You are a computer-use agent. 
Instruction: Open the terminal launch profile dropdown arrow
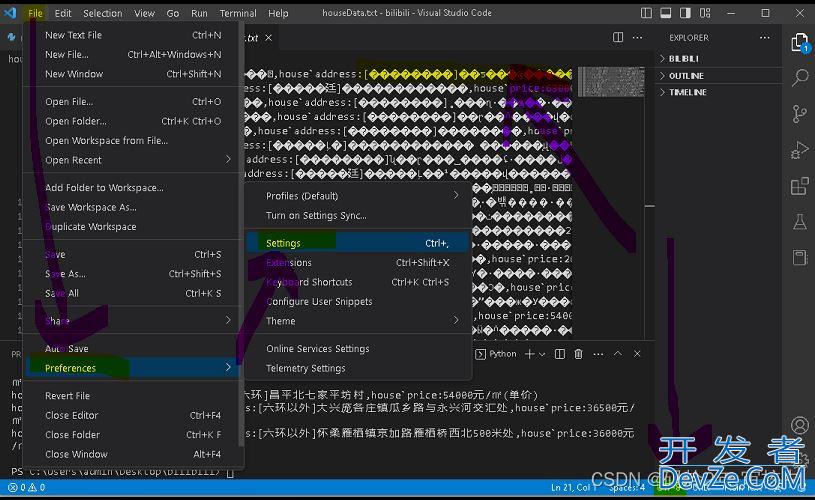[542, 354]
